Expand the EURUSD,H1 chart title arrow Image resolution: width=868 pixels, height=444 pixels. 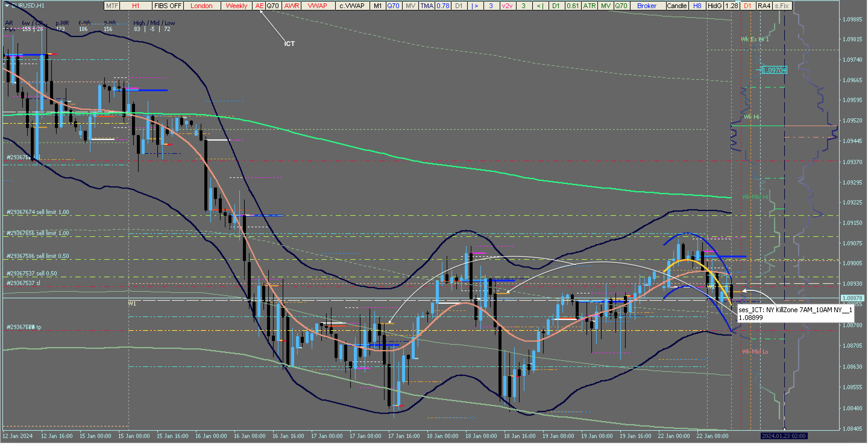(x=7, y=5)
